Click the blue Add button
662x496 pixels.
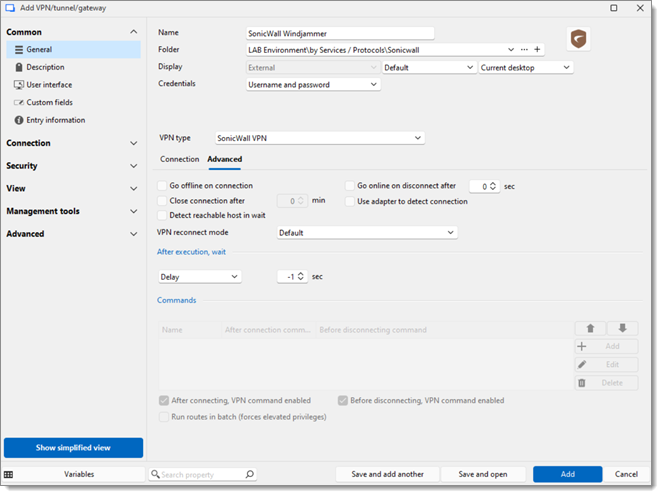point(567,474)
